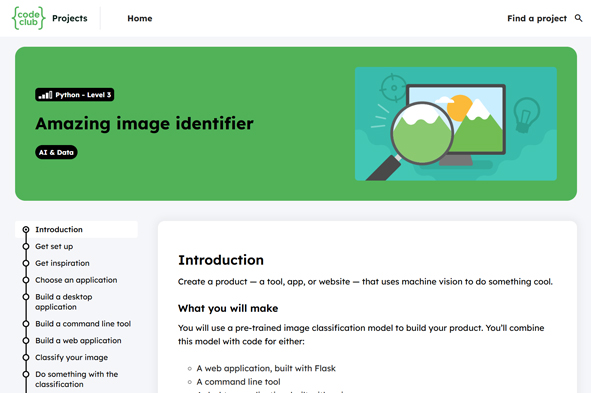Click the Classify your image circle marker
The image size is (591, 393).
[26, 357]
